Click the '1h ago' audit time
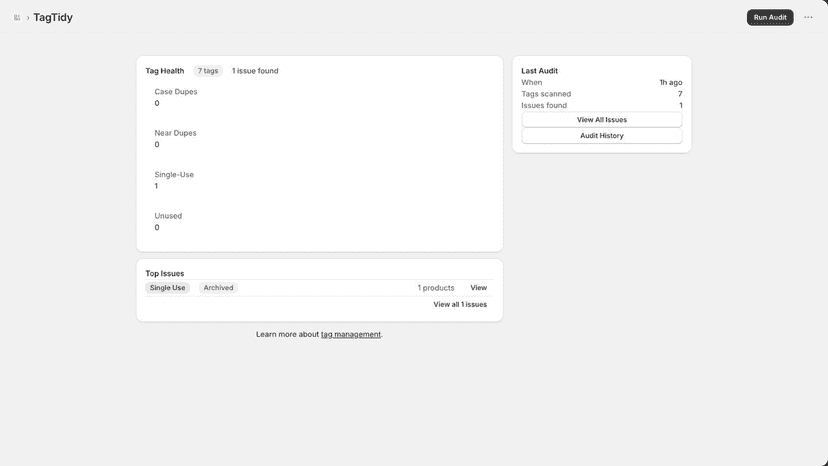The image size is (828, 466). coord(671,82)
